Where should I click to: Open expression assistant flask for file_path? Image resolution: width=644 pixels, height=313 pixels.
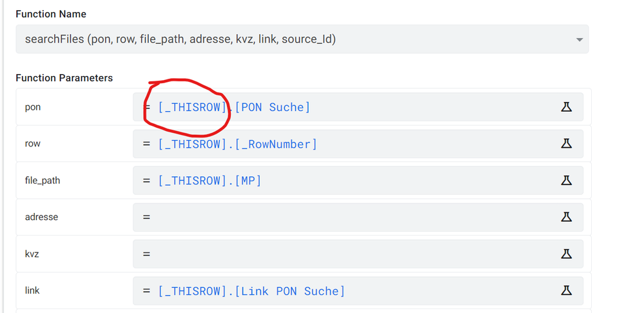click(567, 180)
